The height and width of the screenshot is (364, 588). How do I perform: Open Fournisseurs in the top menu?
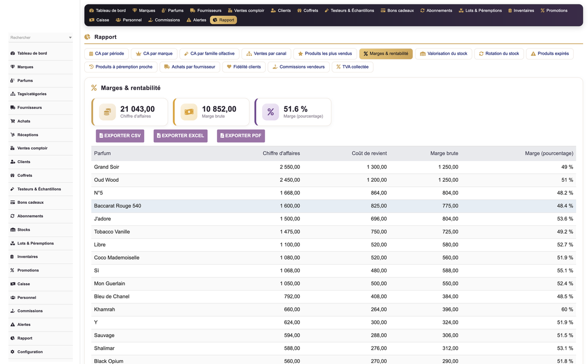pyautogui.click(x=206, y=10)
